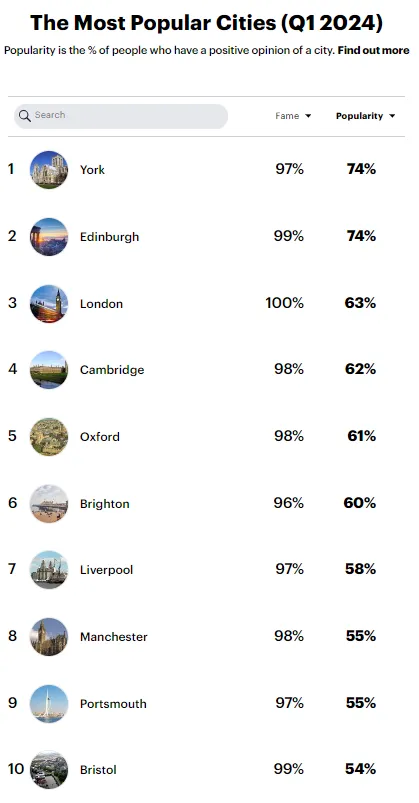The height and width of the screenshot is (803, 419).
Task: Select the Bristol harbour thumbnail
Action: click(x=49, y=770)
